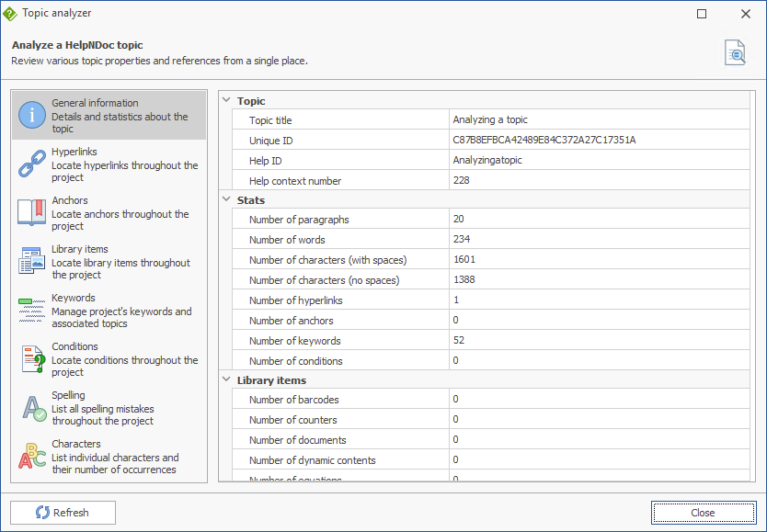Select the Number of keywords value 52
Image resolution: width=767 pixels, height=532 pixels.
pyautogui.click(x=459, y=340)
